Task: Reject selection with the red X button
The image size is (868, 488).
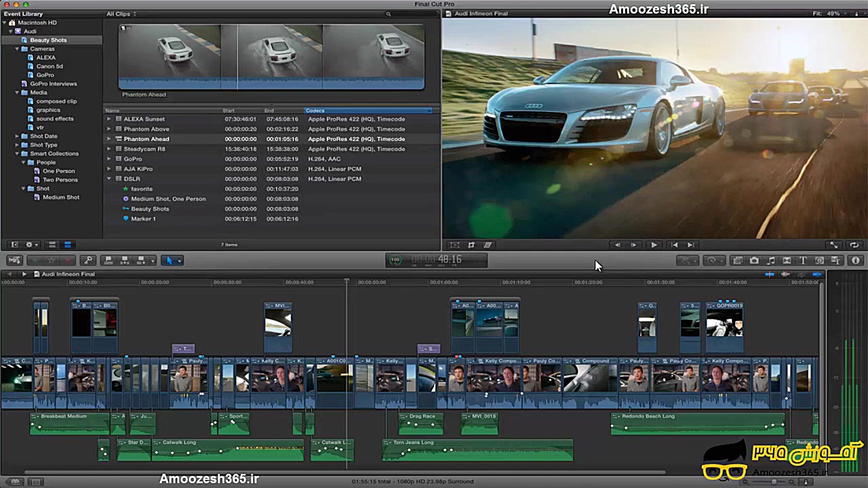Action: click(67, 260)
